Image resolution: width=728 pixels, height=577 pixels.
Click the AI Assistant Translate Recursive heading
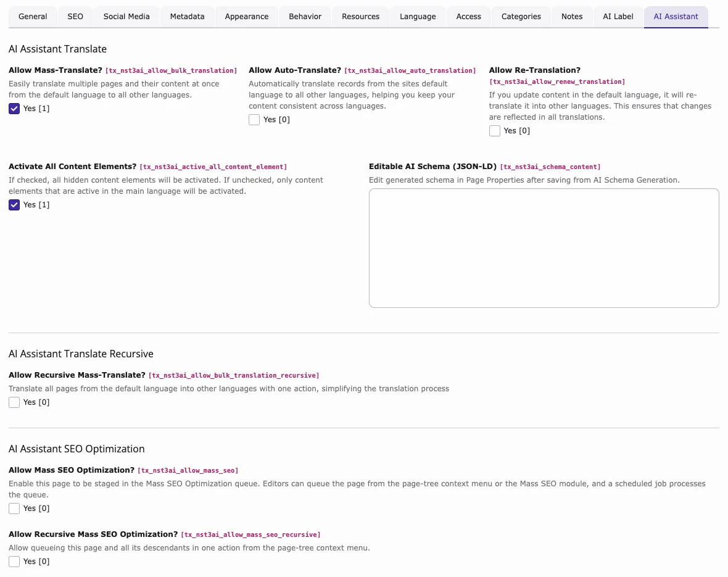click(81, 354)
